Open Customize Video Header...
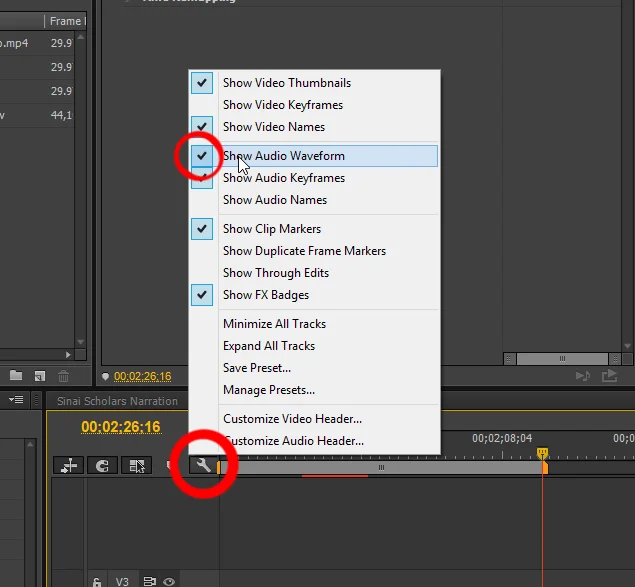 292,419
